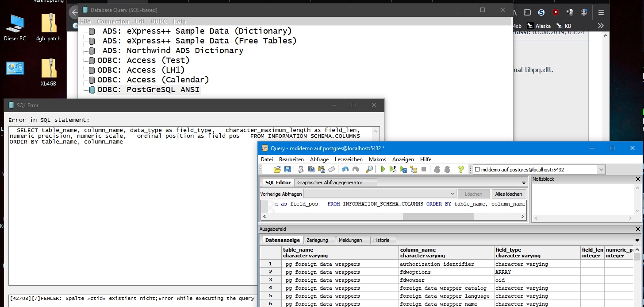Save the query with the floppy disk icon
The image size is (644, 307).
[287, 169]
